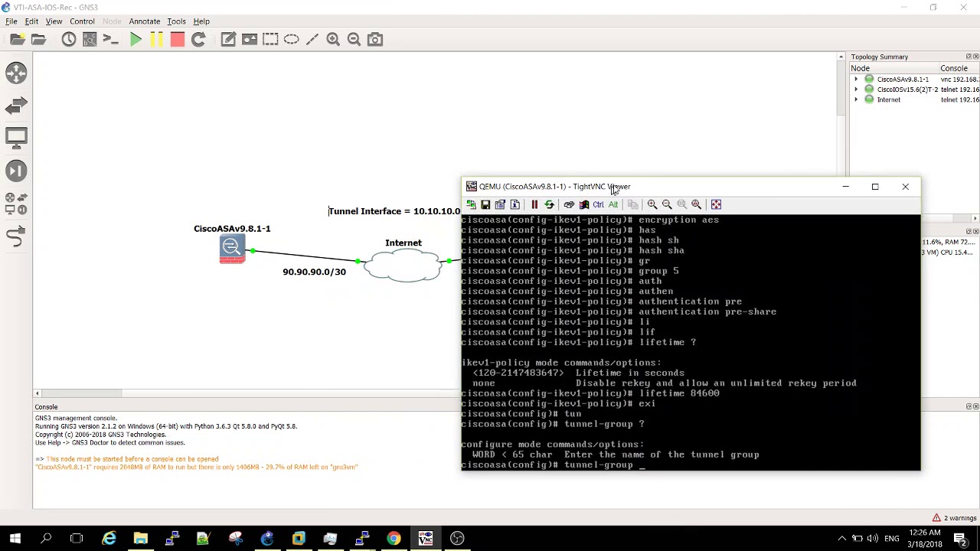
Task: Click the 2 warnings indicator
Action: pos(954,518)
